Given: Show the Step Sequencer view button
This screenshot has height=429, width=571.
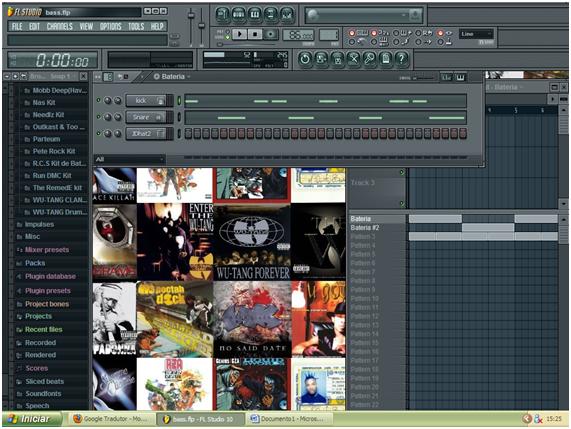Looking at the screenshot, I should coord(239,15).
